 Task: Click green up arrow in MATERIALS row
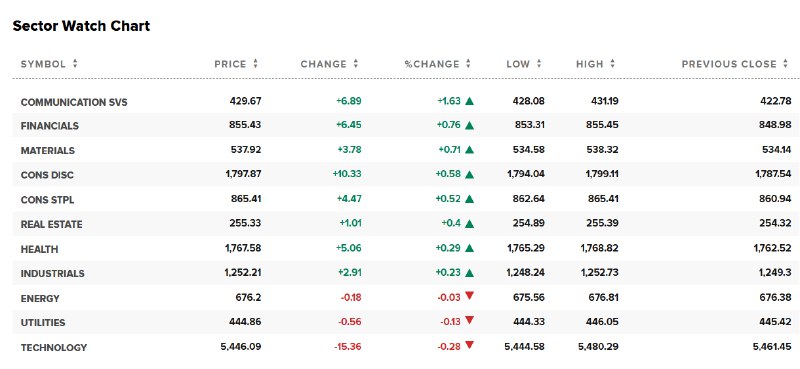coord(469,150)
